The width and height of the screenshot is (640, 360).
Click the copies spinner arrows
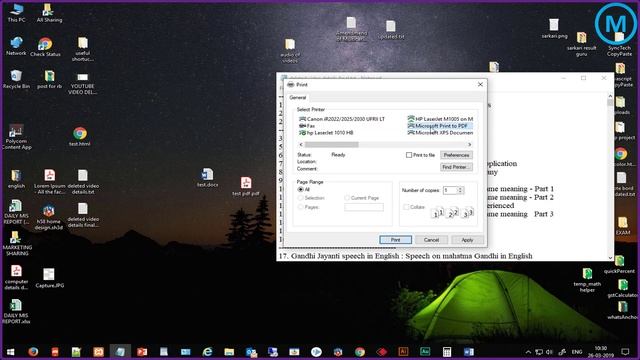click(461, 190)
